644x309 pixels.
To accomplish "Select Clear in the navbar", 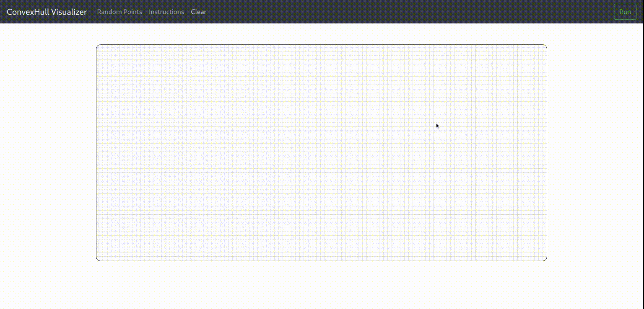I will coord(199,12).
